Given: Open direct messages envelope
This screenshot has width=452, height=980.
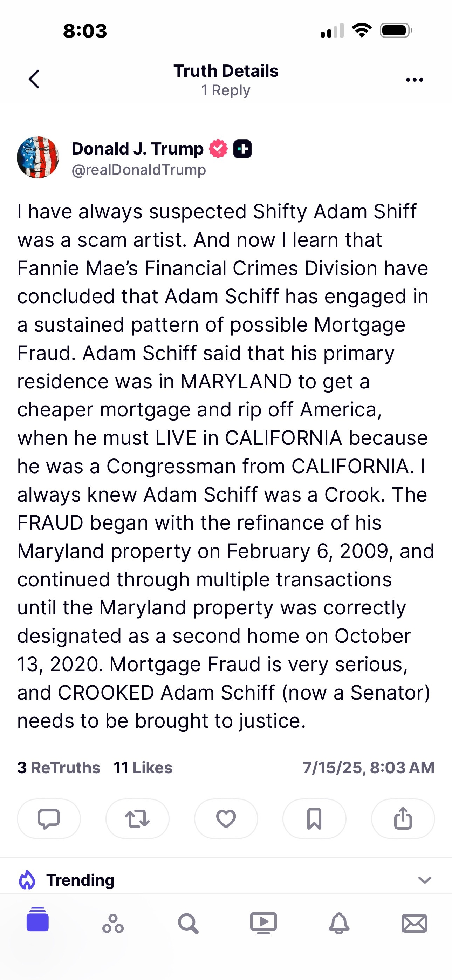Looking at the screenshot, I should tap(414, 923).
